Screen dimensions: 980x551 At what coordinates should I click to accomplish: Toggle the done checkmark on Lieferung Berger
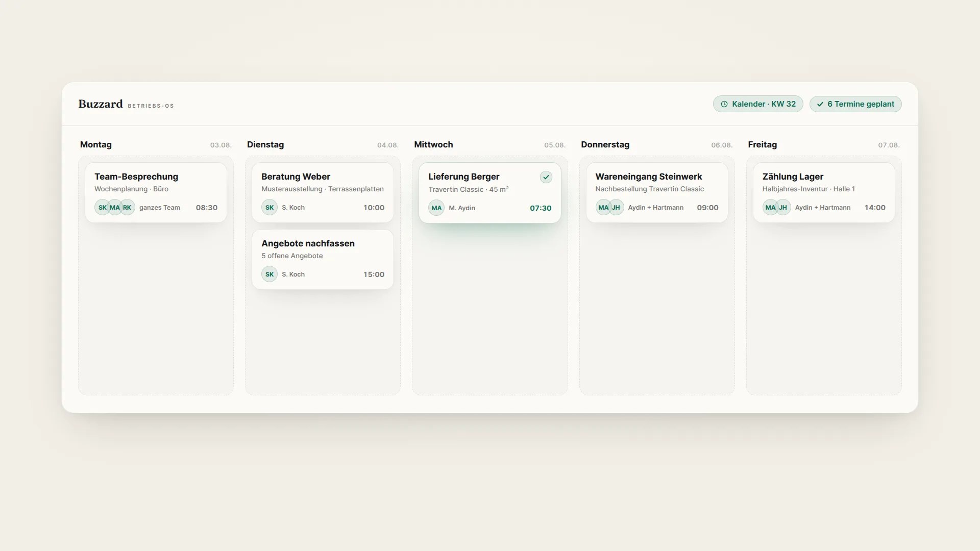546,177
